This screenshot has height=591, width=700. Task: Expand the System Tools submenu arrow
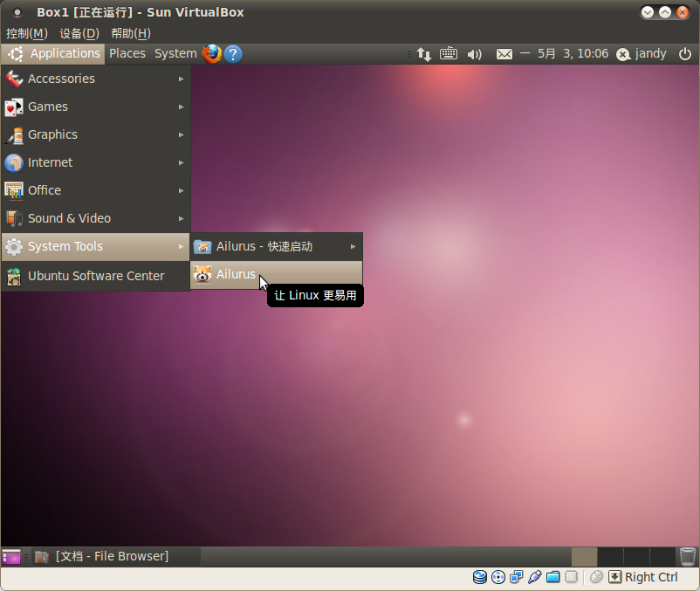182,246
